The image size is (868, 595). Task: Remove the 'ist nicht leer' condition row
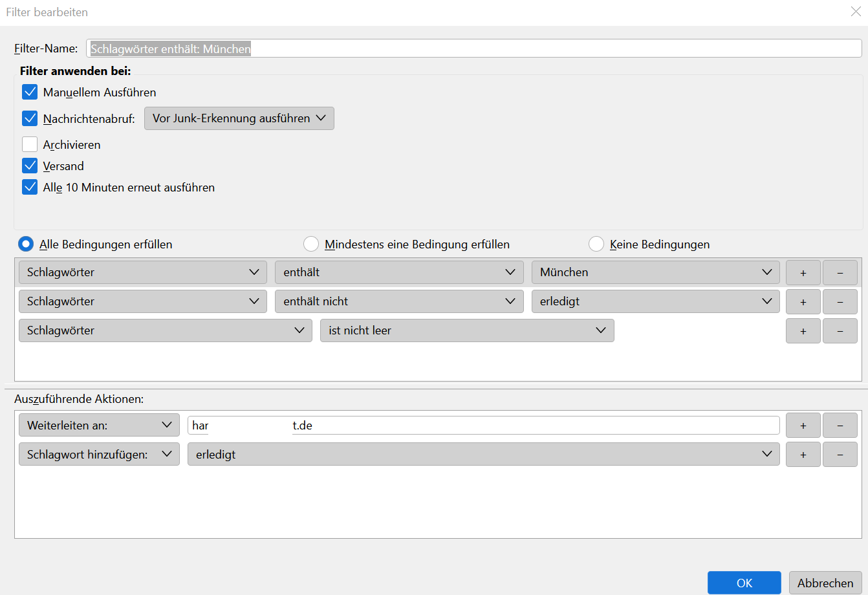point(840,331)
